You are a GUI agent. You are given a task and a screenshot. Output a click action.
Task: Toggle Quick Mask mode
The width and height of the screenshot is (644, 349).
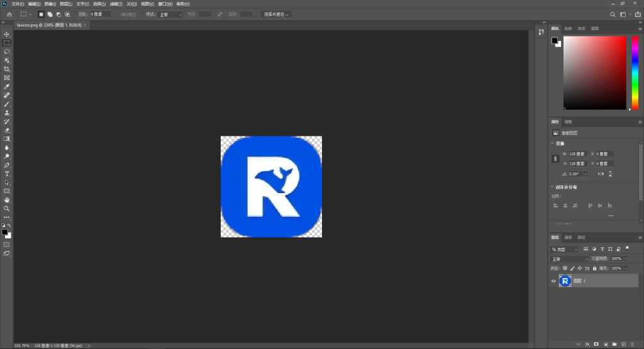tap(6, 245)
